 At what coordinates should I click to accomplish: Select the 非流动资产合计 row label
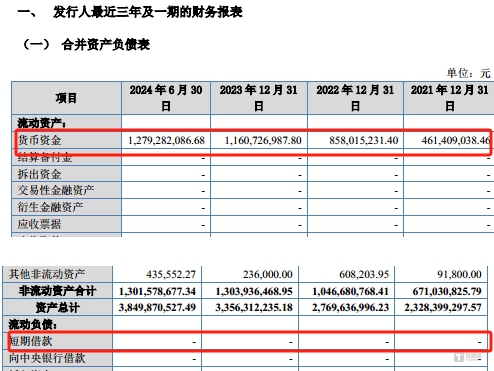tap(57, 291)
